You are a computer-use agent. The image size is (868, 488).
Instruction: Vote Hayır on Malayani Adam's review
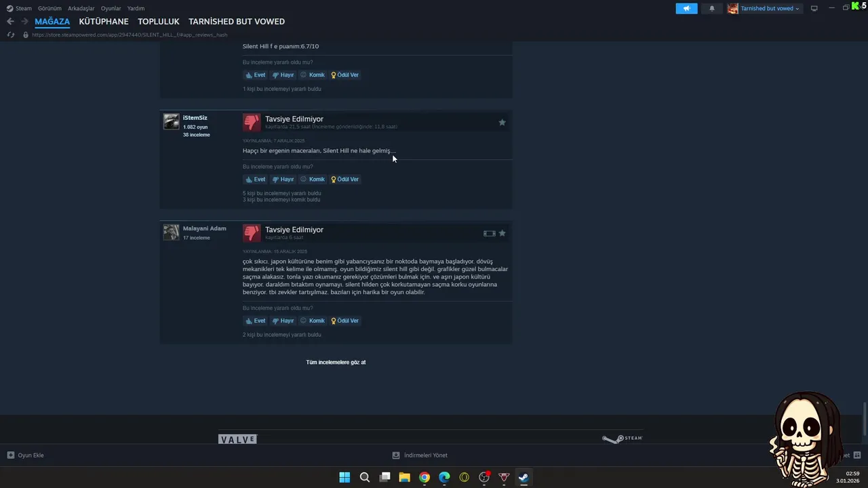click(283, 321)
